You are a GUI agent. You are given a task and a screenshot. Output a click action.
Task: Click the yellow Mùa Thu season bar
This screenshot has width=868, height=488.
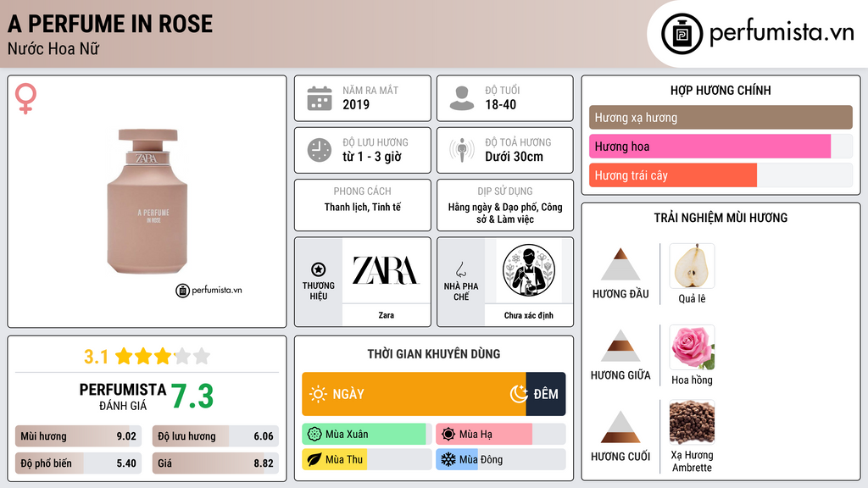(334, 459)
